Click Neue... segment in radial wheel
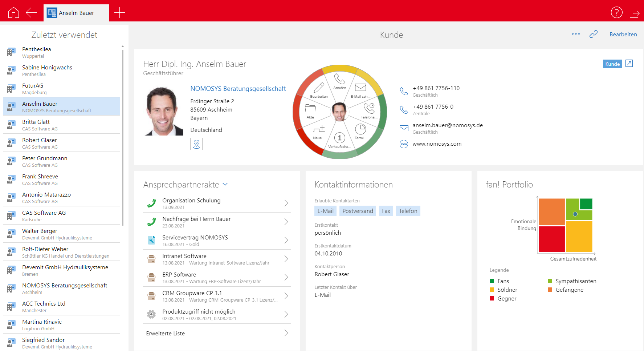 click(319, 132)
